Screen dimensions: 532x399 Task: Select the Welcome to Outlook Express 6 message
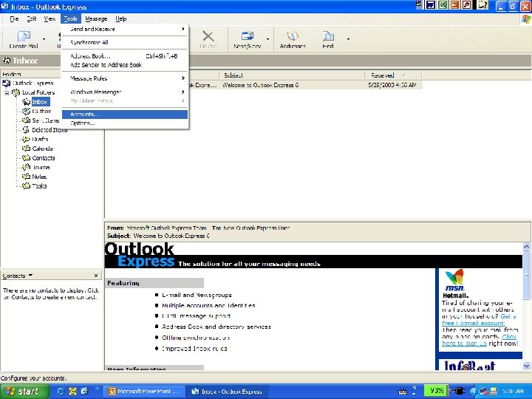(x=263, y=85)
